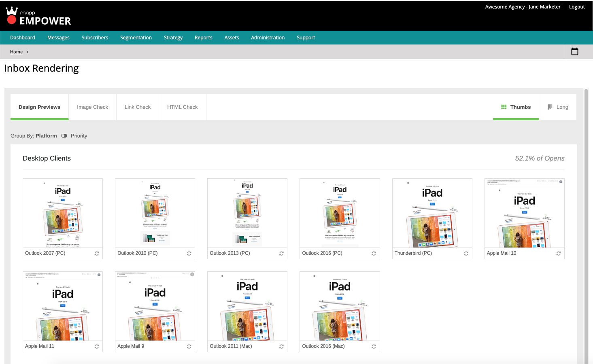
Task: Open the Strategy menu
Action: pyautogui.click(x=173, y=38)
